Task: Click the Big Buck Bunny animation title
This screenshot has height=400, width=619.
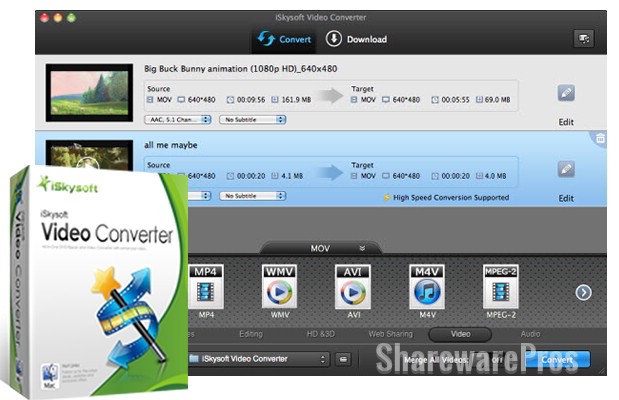Action: point(240,69)
